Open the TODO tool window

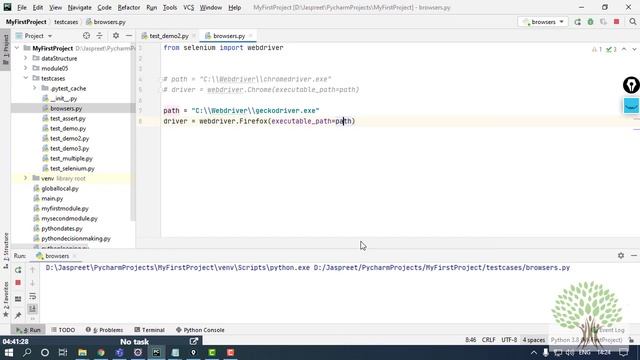[63, 330]
